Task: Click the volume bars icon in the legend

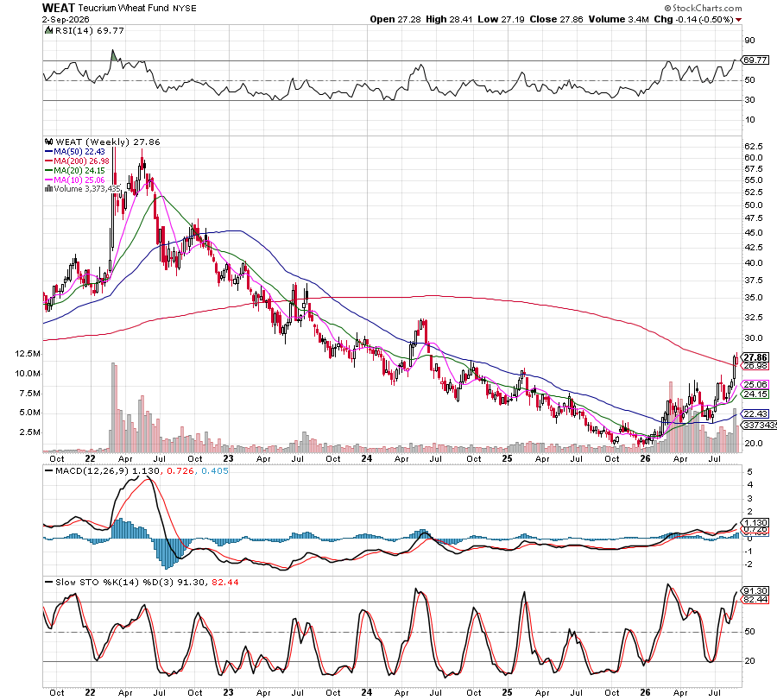Action: pos(49,189)
